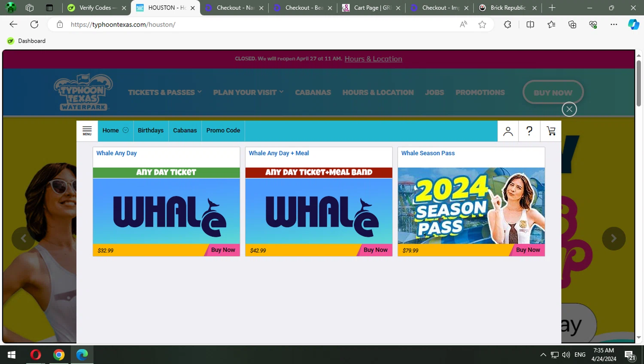Image resolution: width=644 pixels, height=364 pixels.
Task: Click the Typhoon Texas Waterpark logo
Action: click(84, 92)
